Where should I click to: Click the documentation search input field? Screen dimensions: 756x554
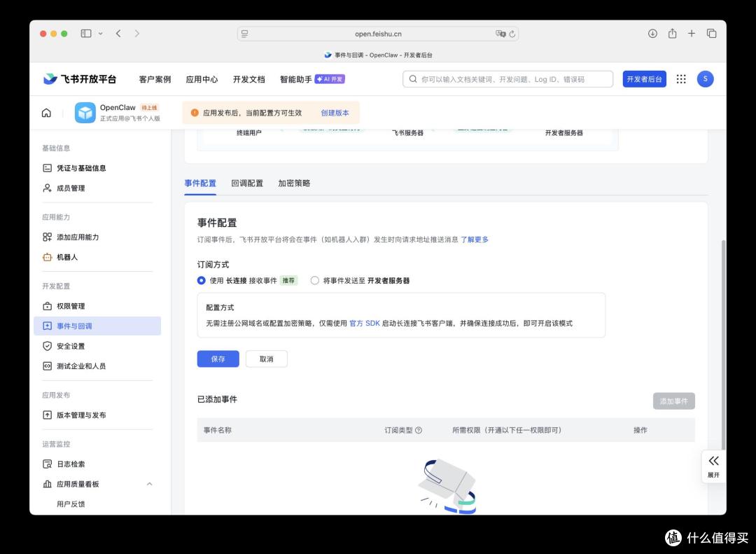pyautogui.click(x=507, y=79)
